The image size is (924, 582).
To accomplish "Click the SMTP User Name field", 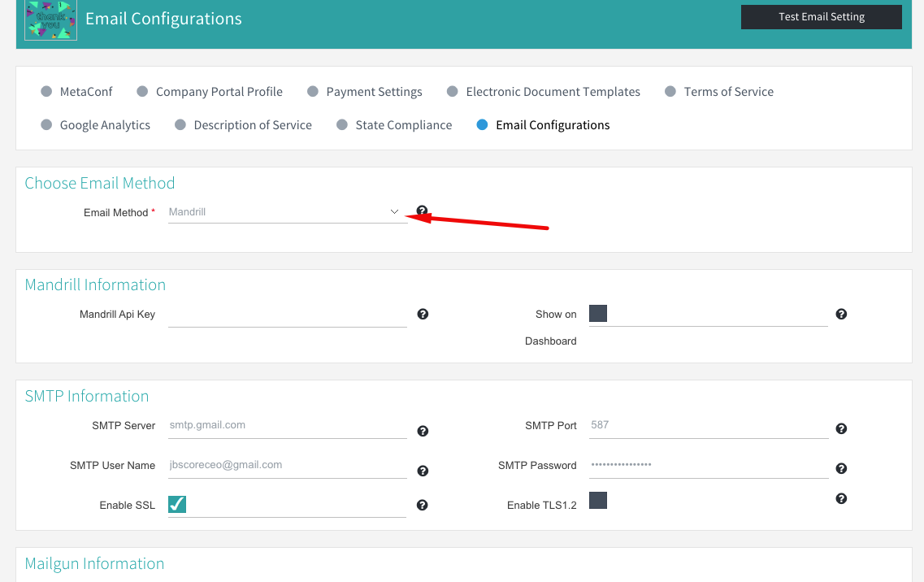I will pyautogui.click(x=288, y=465).
